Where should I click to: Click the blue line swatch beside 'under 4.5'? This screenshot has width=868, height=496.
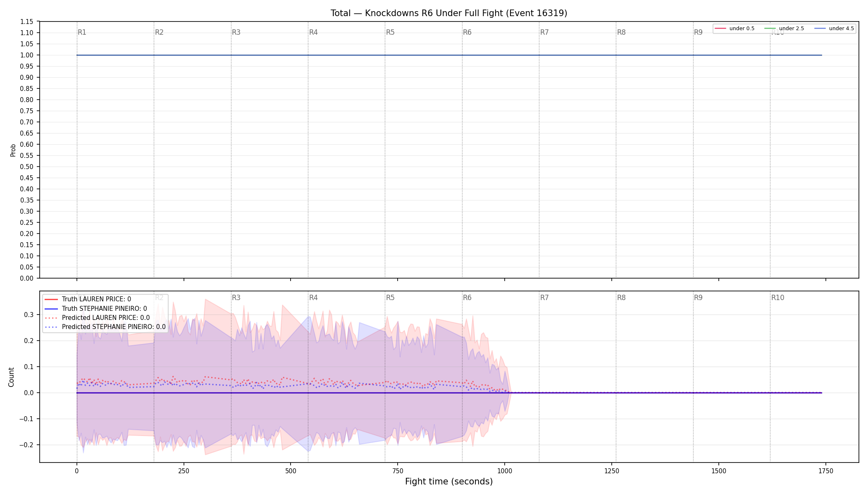(820, 29)
